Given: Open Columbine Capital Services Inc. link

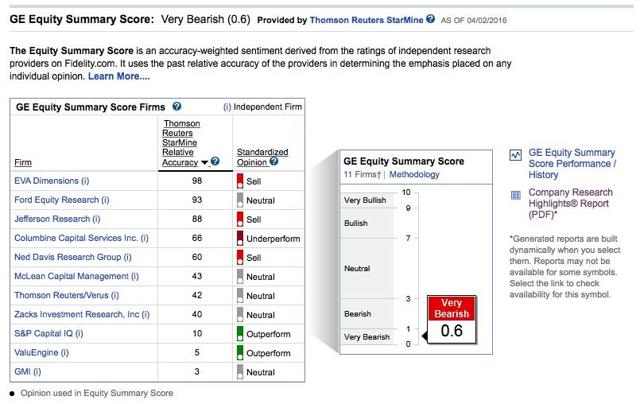Looking at the screenshot, I should click(81, 238).
